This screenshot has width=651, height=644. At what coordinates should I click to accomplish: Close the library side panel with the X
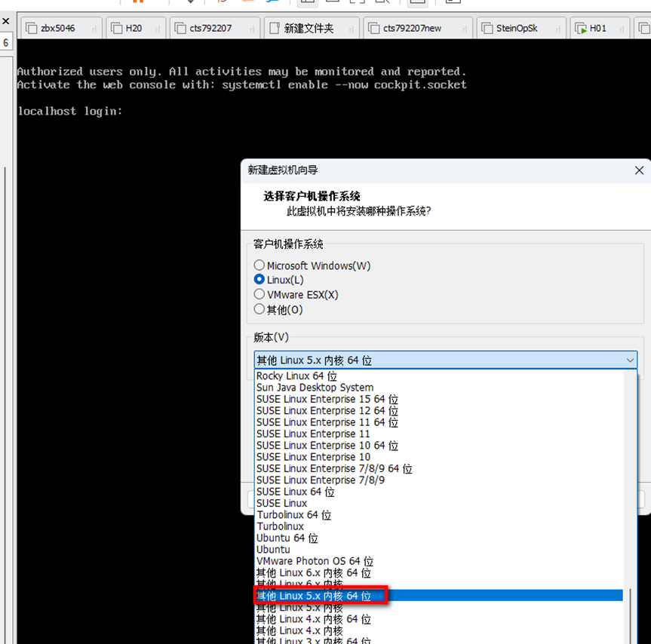pyautogui.click(x=6, y=21)
